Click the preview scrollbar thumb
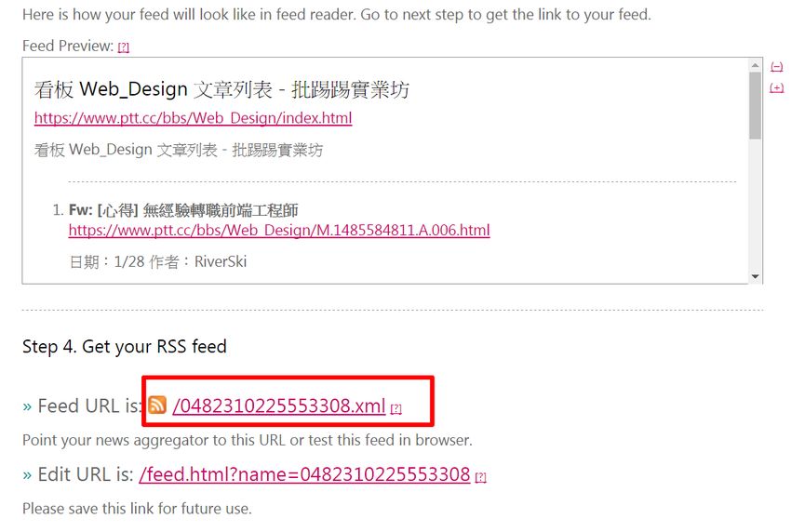This screenshot has width=791, height=532. pyautogui.click(x=755, y=105)
